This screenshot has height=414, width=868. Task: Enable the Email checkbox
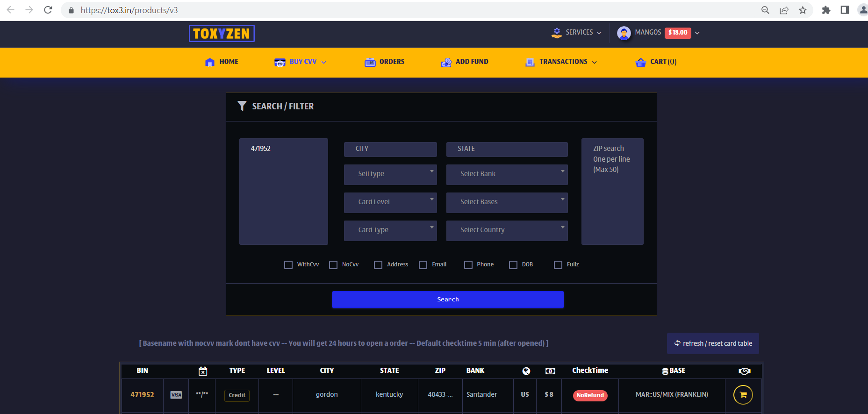(x=423, y=265)
